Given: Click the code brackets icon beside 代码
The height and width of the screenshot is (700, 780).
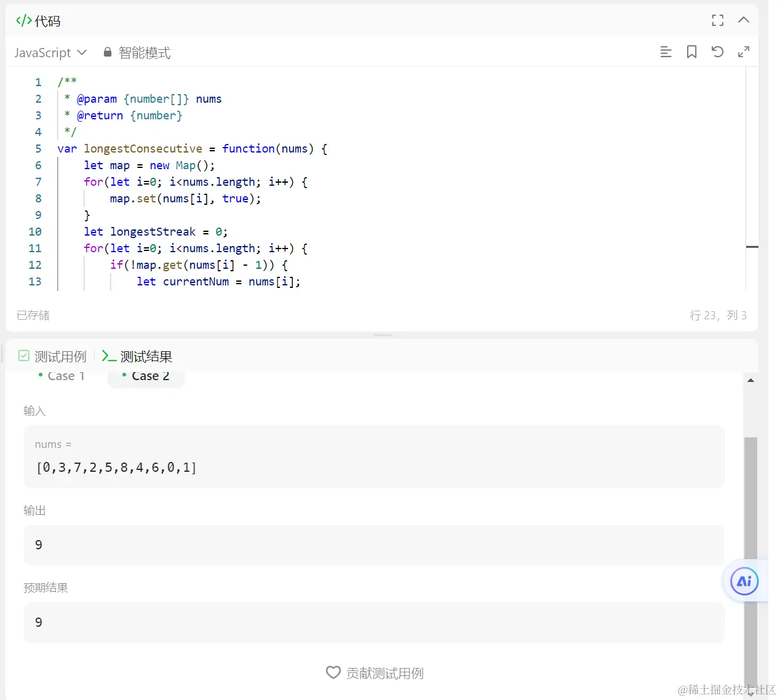Looking at the screenshot, I should (24, 20).
